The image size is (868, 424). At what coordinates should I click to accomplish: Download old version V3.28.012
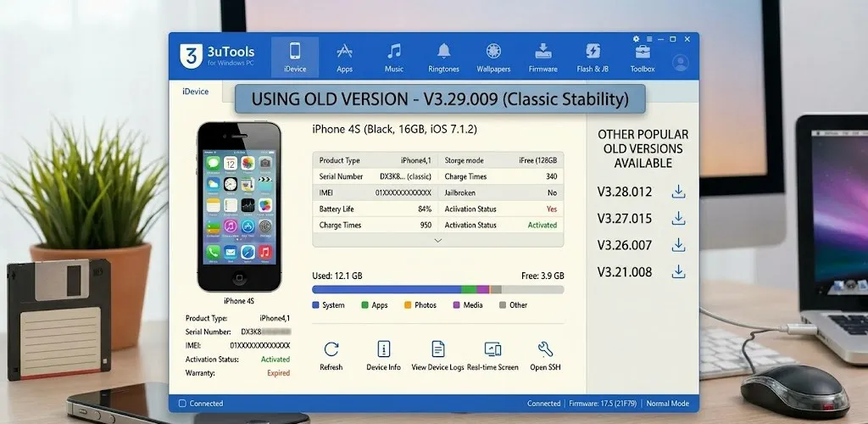678,192
